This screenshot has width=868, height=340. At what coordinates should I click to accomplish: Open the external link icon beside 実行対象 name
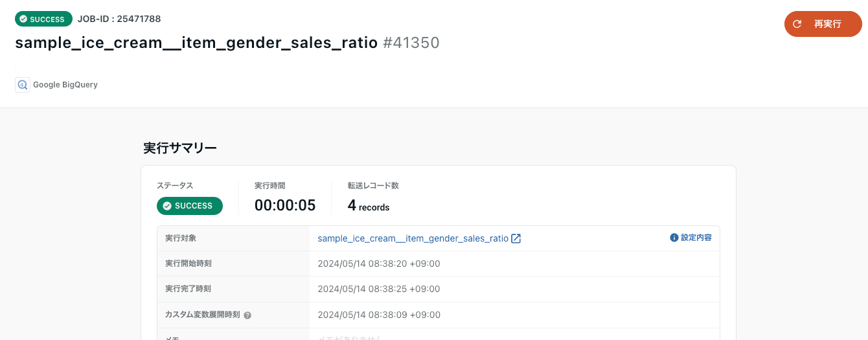[516, 238]
